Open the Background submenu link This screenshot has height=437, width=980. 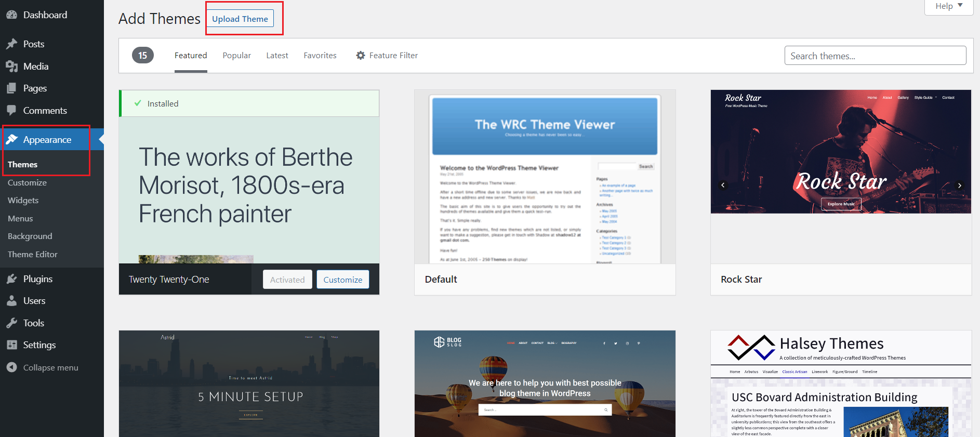[30, 236]
